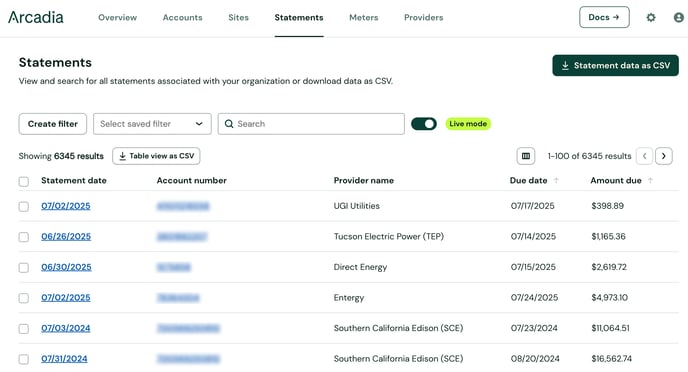Sort by Amount due arrow
Viewport: 688px width, 372px height.
pyautogui.click(x=650, y=180)
